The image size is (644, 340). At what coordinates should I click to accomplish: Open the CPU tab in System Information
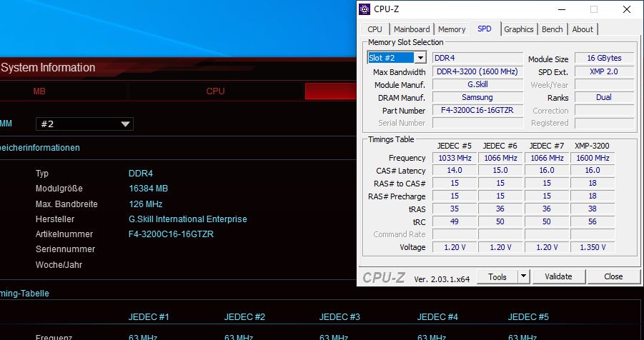coord(216,91)
